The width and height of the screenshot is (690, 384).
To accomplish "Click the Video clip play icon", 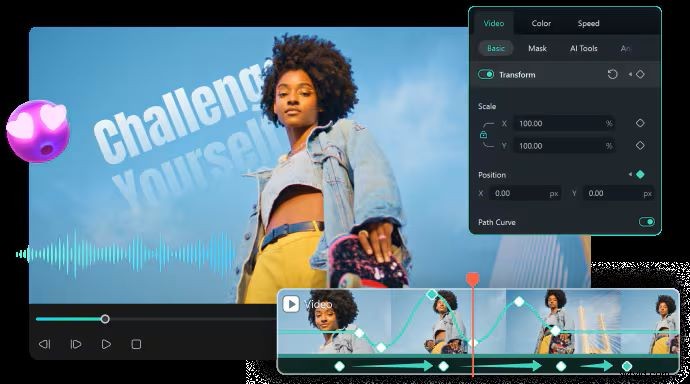I will (x=291, y=304).
